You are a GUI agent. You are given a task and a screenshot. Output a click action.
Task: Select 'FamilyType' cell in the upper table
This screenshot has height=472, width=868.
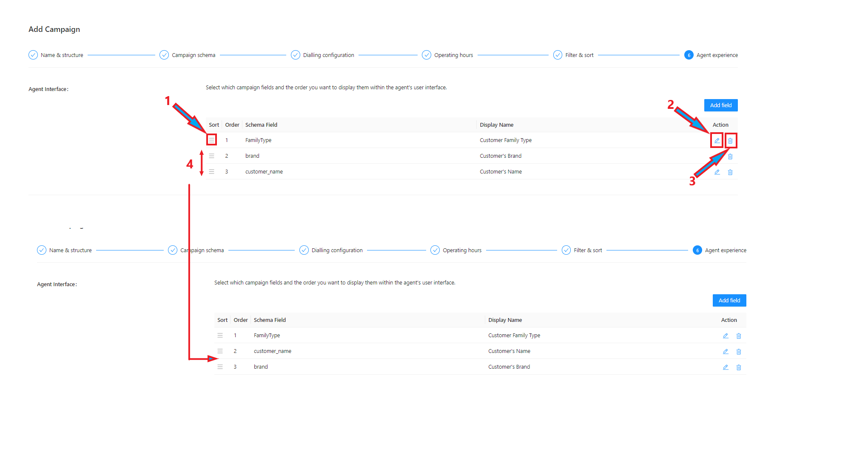[258, 140]
